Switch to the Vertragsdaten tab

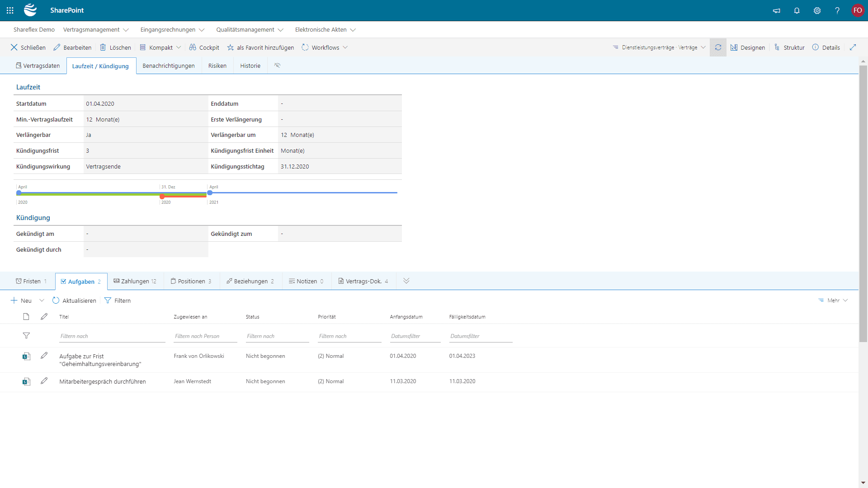pyautogui.click(x=37, y=66)
